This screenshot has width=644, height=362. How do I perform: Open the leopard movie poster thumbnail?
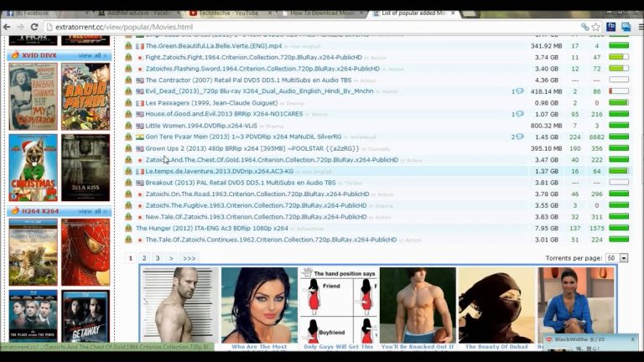click(x=34, y=252)
